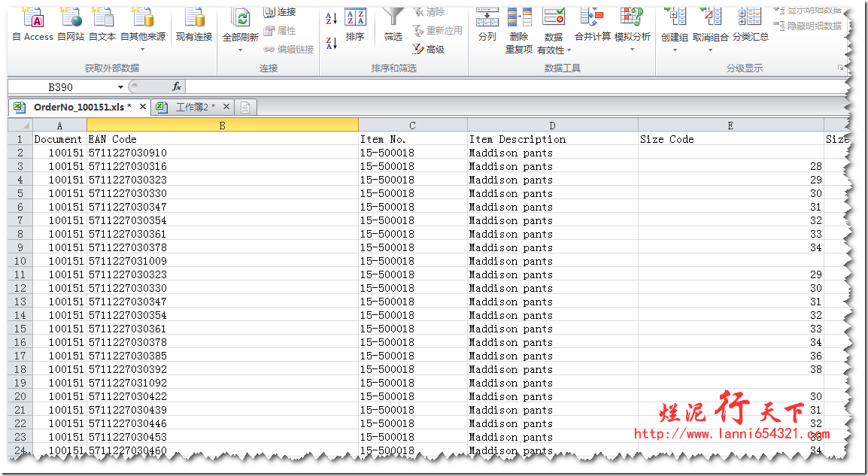Click the 自 Access import icon
The image size is (868, 476).
[x=32, y=23]
